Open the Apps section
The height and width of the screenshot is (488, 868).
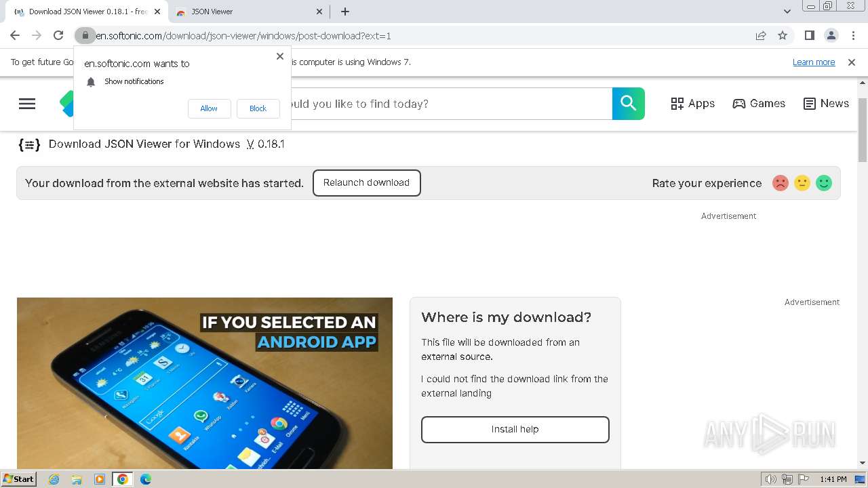coord(692,104)
